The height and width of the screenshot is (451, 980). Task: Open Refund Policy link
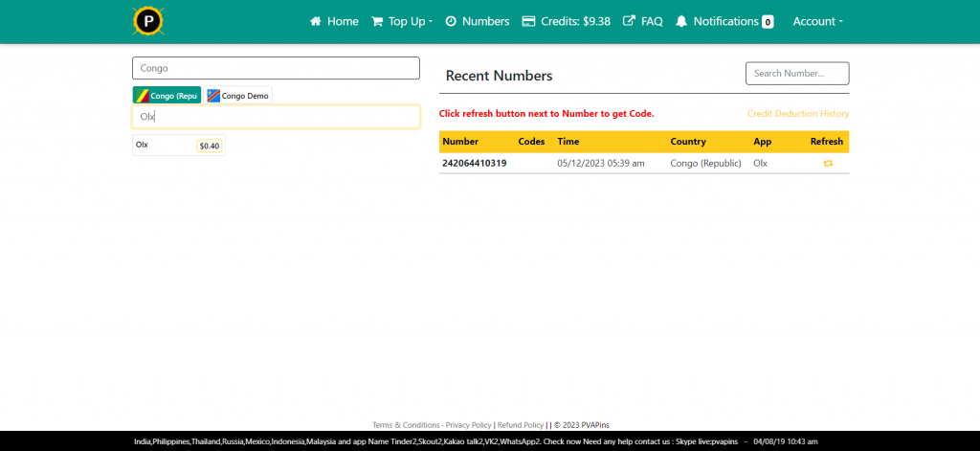521,425
